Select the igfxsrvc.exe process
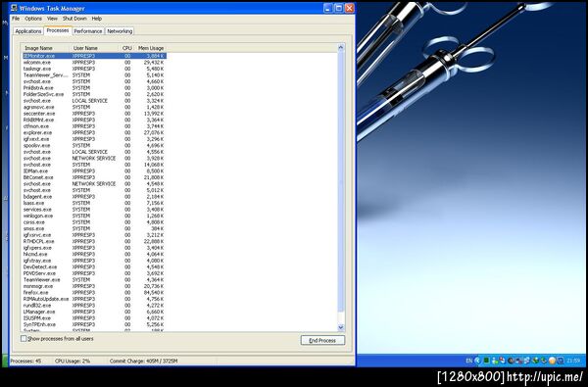 coord(94,235)
